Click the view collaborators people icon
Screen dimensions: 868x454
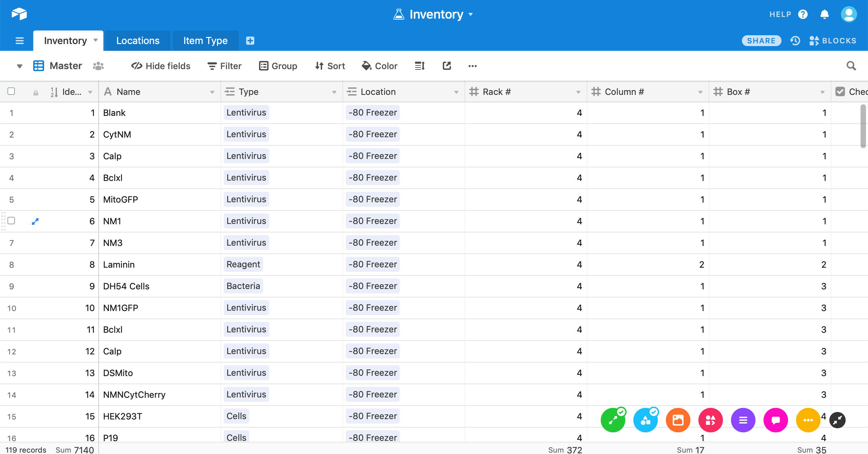tap(98, 66)
